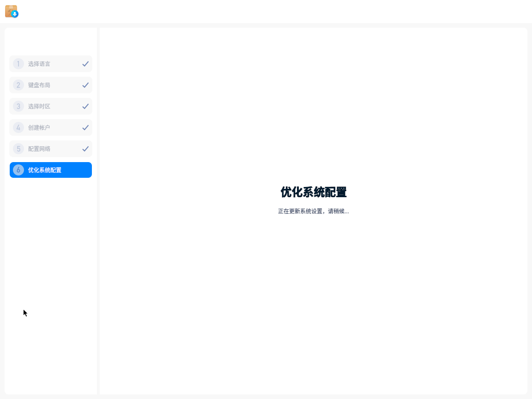Click the number 4 circle badge
Screen dimensions: 532x399
[x=18, y=127]
